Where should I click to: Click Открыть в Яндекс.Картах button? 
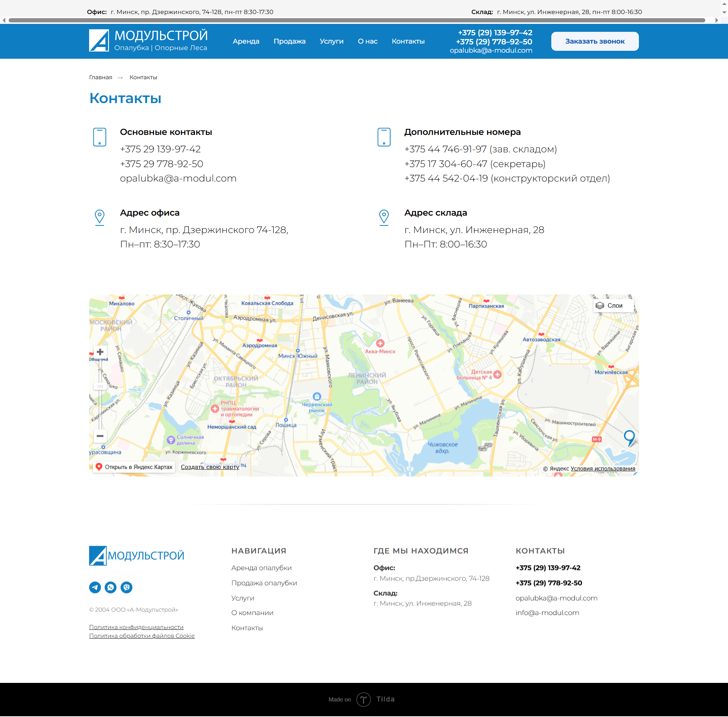[134, 467]
